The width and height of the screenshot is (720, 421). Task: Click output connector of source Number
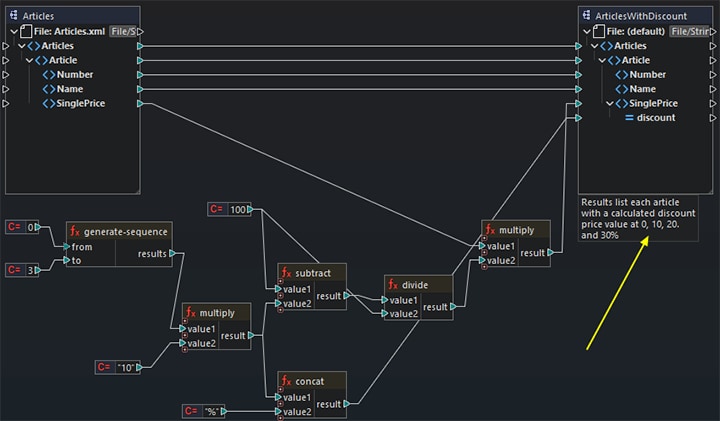tap(140, 75)
